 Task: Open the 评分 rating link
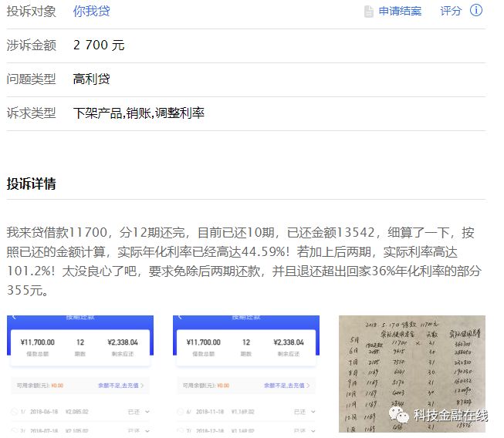point(451,11)
